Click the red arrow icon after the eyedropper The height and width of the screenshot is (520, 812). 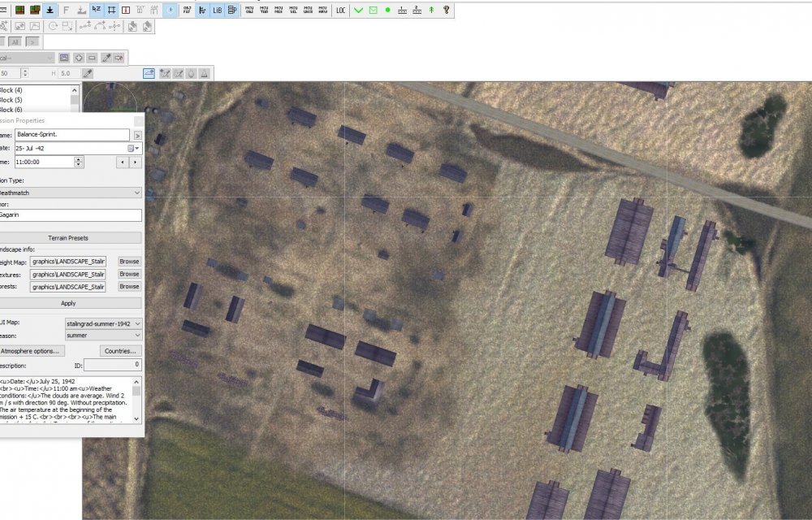point(119,58)
